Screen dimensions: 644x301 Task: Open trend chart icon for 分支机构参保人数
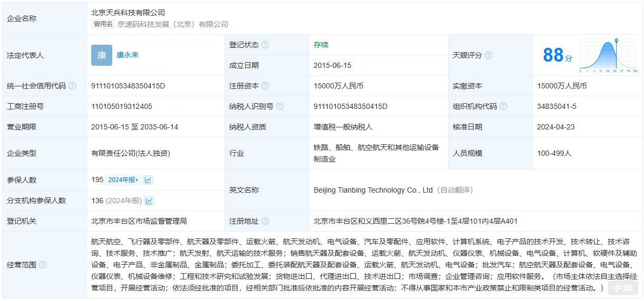[150, 200]
